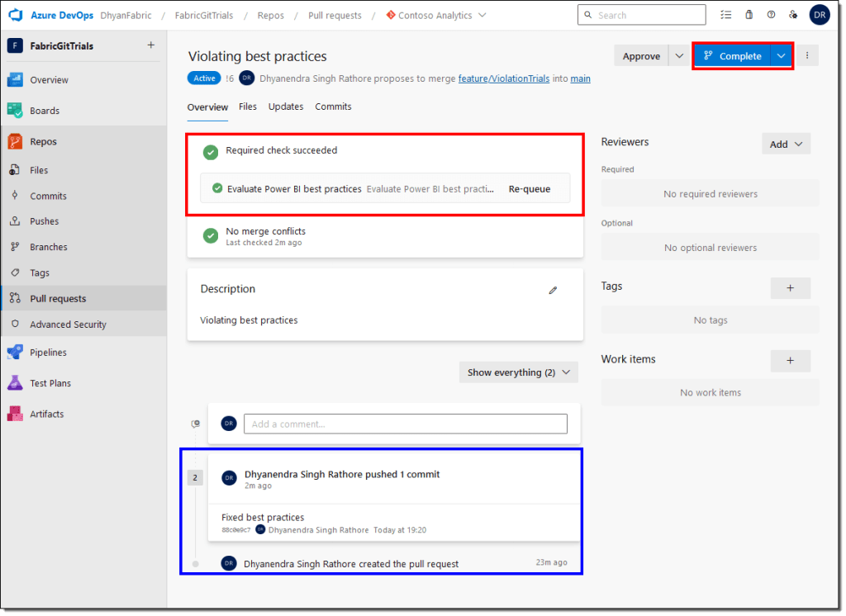Re-queue the Power BI best practices check
The width and height of the screenshot is (846, 616).
(x=529, y=189)
